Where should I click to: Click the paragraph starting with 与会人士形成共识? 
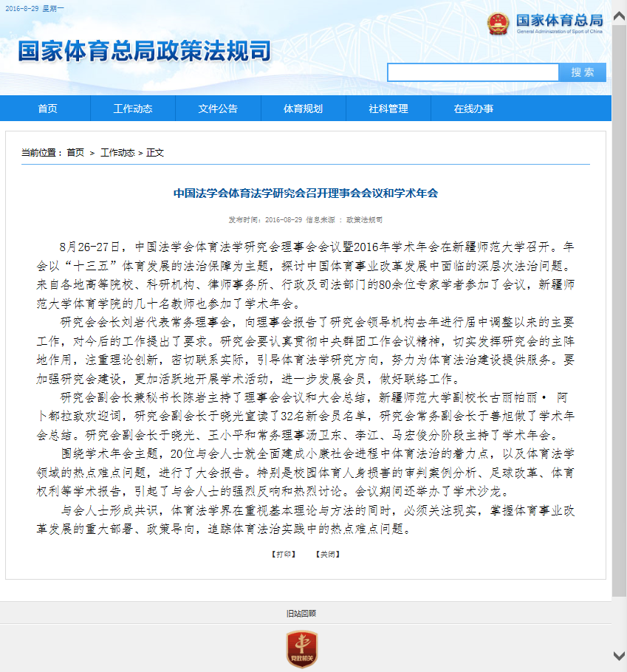306,519
